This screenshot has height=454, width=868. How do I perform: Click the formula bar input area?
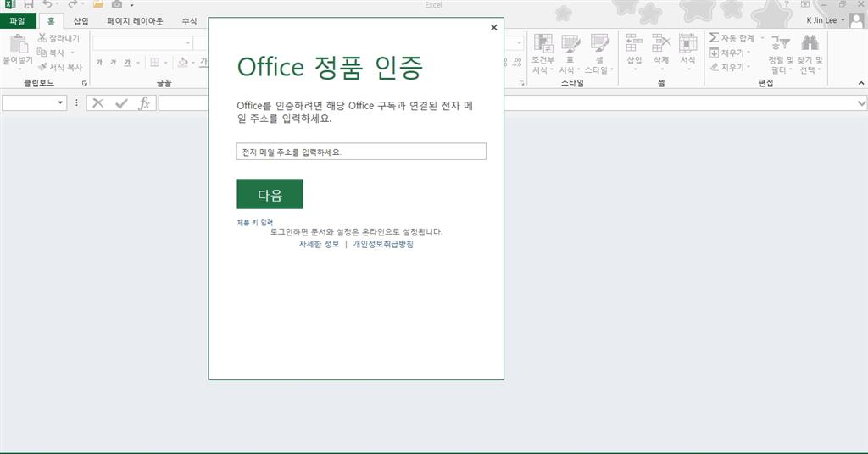[507, 102]
